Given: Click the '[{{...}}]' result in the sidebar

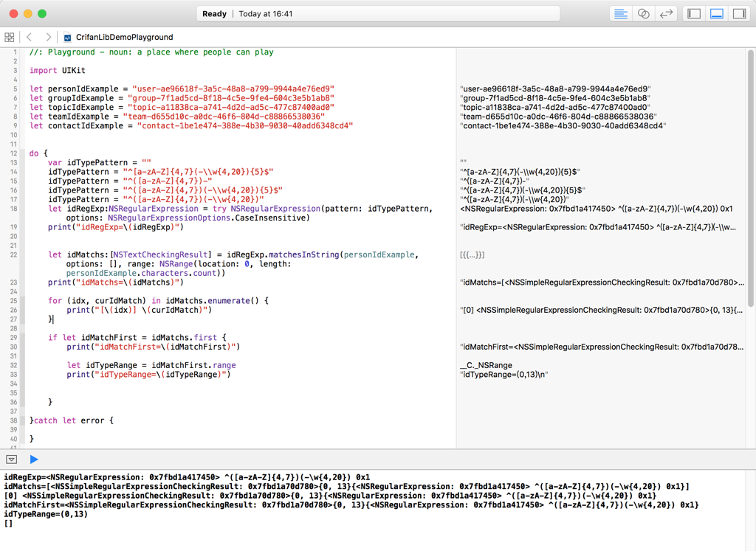Looking at the screenshot, I should tap(472, 254).
